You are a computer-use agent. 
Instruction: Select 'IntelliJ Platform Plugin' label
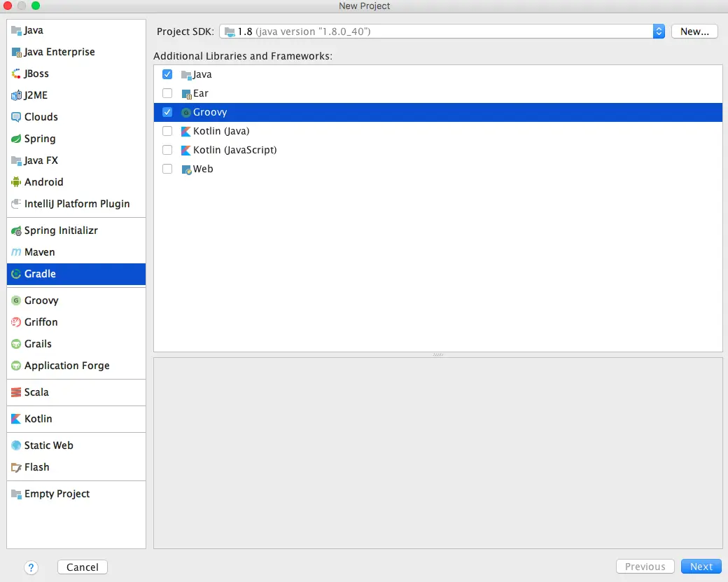pos(77,204)
